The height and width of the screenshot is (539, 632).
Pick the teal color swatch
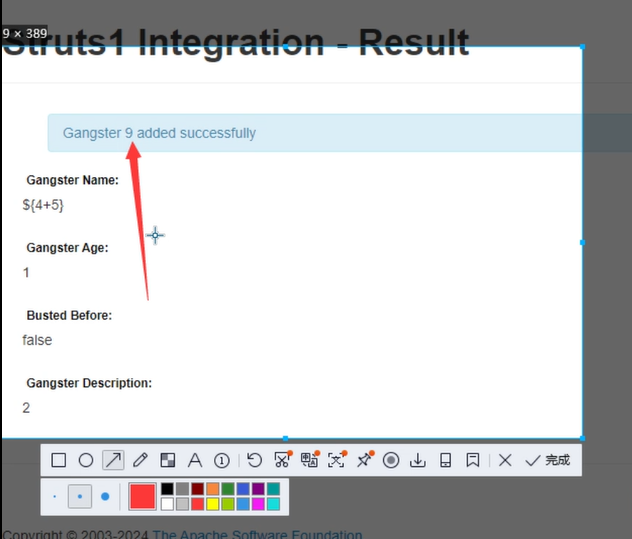click(273, 489)
